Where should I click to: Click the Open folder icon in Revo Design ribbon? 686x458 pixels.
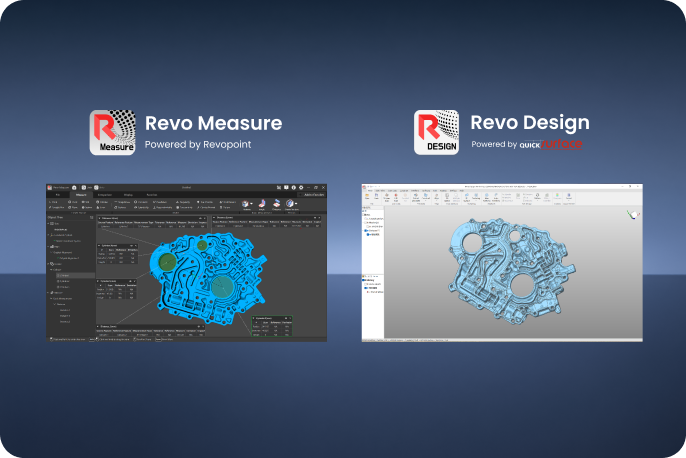(x=367, y=196)
